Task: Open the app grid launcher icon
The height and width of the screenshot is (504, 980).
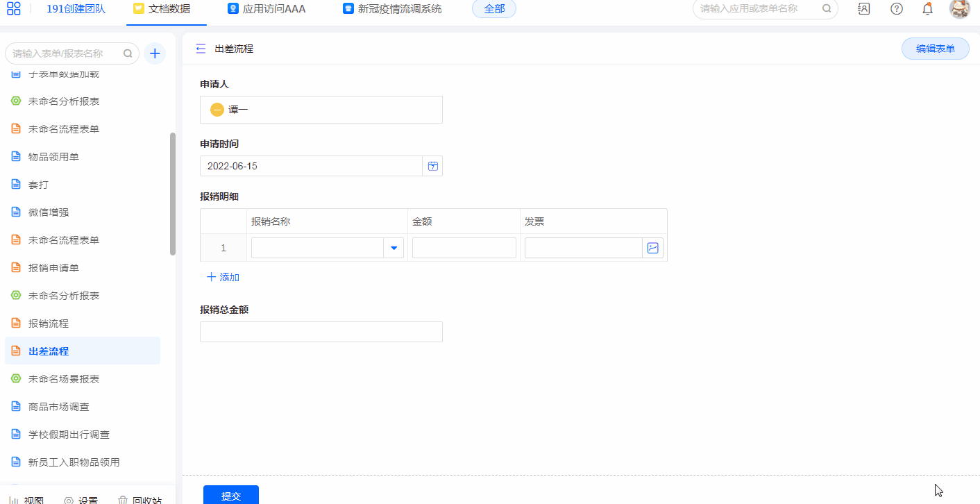Action: click(x=14, y=9)
